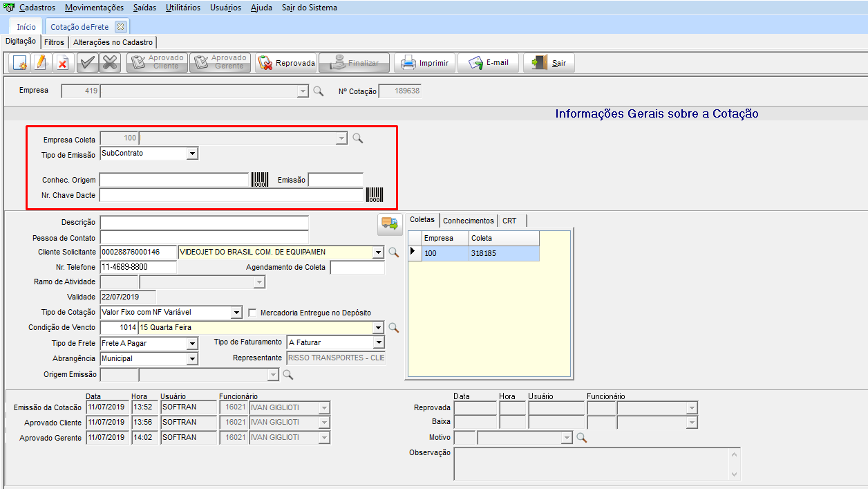The width and height of the screenshot is (868, 489).
Task: Click the delete record red X icon
Action: click(x=62, y=63)
